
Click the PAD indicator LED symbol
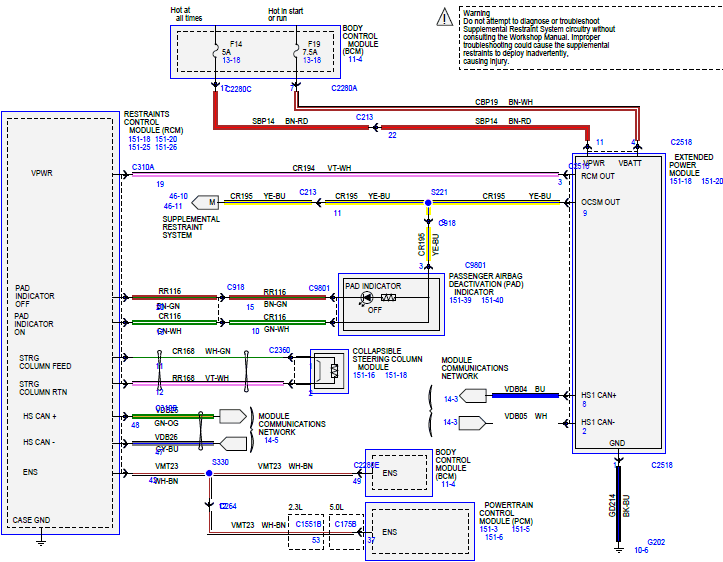367,298
